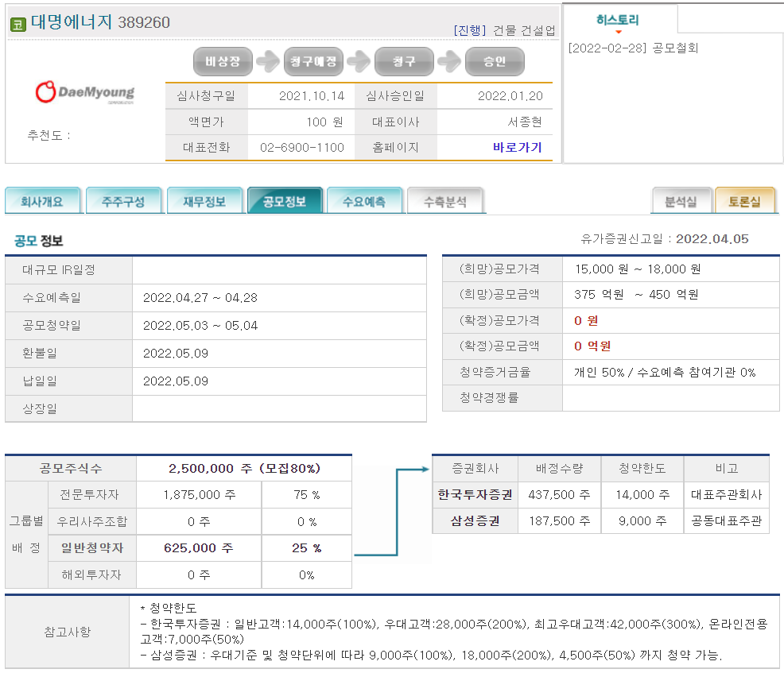Click desired amount 375 억원 ~ 450 억원

click(636, 295)
